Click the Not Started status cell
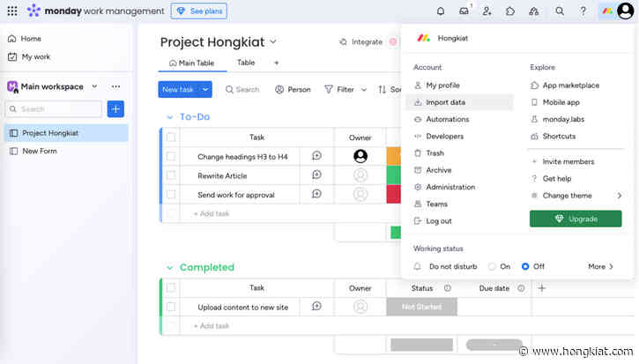 (422, 307)
